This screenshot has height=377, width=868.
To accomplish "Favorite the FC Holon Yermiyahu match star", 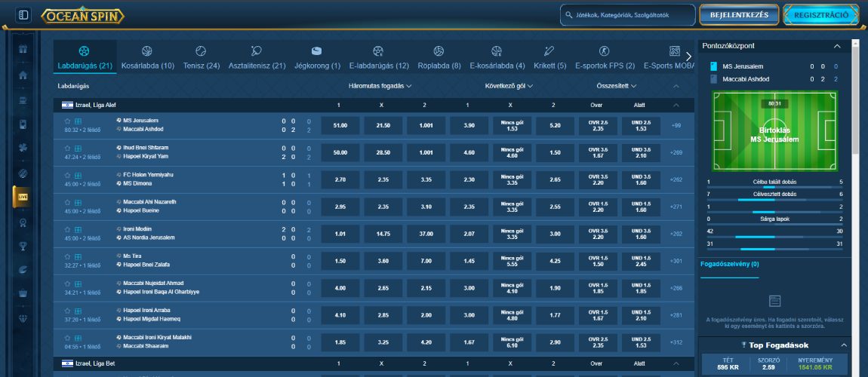I will (x=67, y=175).
